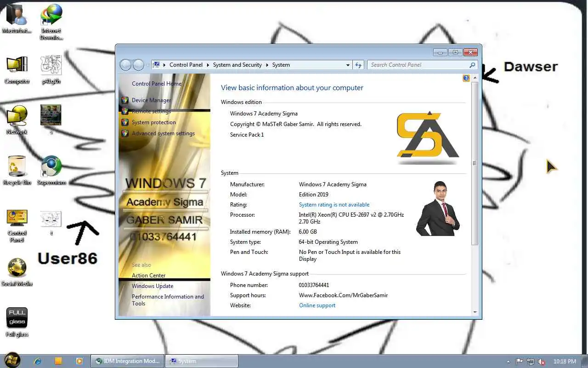Open the Social Media desktop icon
Screen dimensions: 588x368
click(17, 271)
